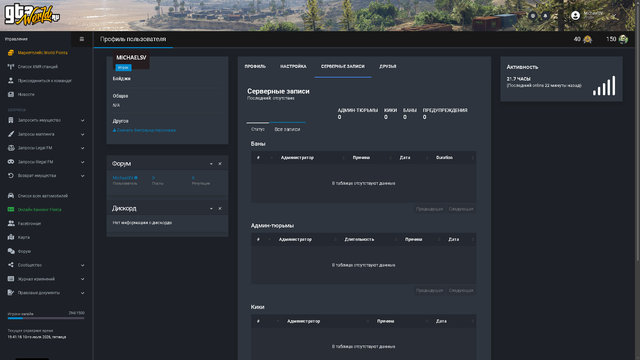Click Предыдущая under the Баны table
The height and width of the screenshot is (360, 640).
[429, 209]
